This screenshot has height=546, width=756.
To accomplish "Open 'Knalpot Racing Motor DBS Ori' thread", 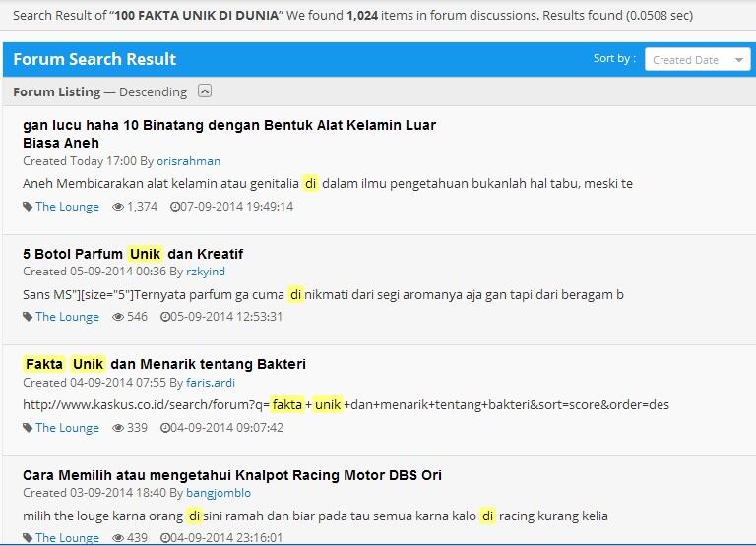I will click(x=232, y=475).
